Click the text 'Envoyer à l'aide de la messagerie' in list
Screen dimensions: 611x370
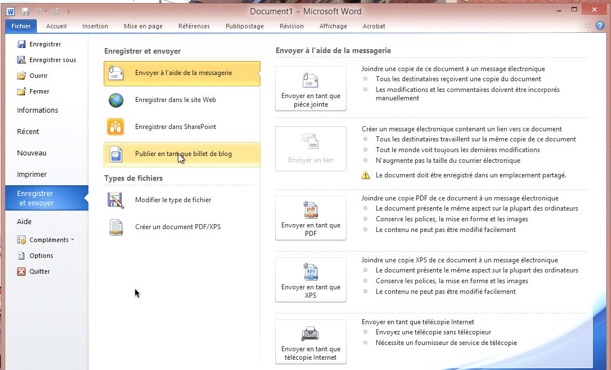(x=184, y=73)
